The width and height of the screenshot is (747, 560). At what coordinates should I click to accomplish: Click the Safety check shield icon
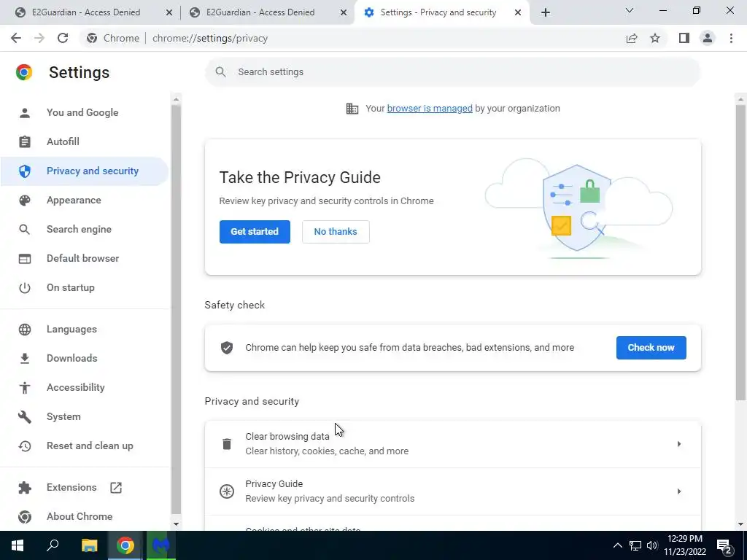pyautogui.click(x=227, y=348)
